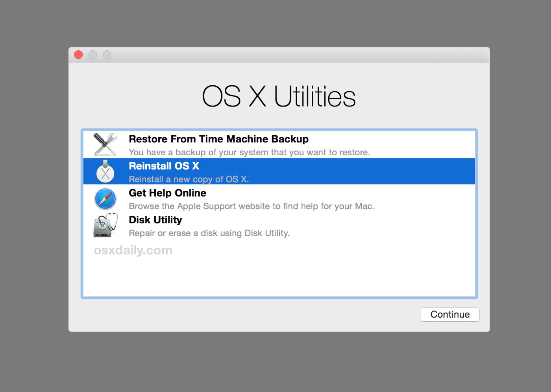The height and width of the screenshot is (392, 551).
Task: Click the OS X Utilities window title
Action: pos(279,96)
